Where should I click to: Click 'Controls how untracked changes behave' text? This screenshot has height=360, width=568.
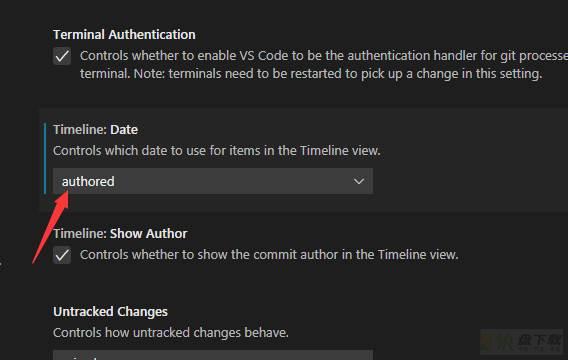coord(171,332)
